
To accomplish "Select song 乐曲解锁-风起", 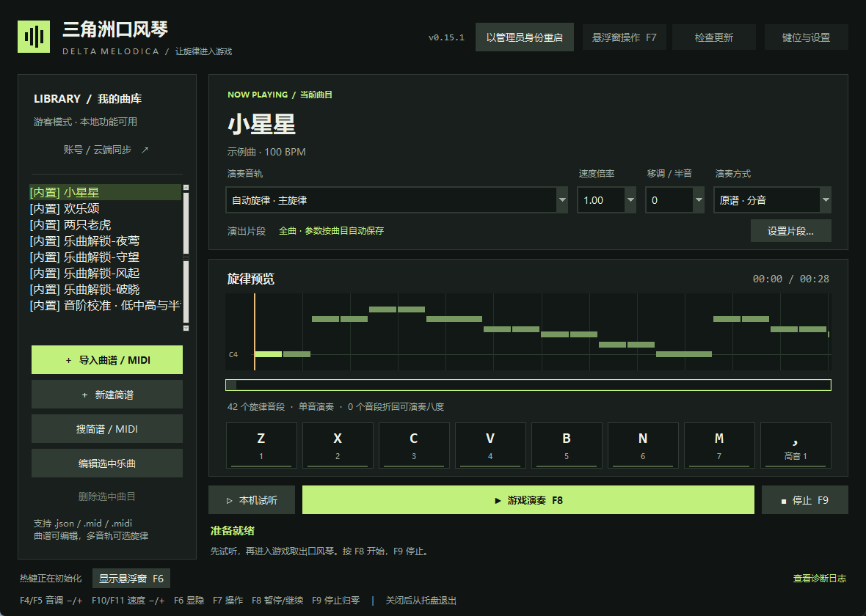I will 105,273.
